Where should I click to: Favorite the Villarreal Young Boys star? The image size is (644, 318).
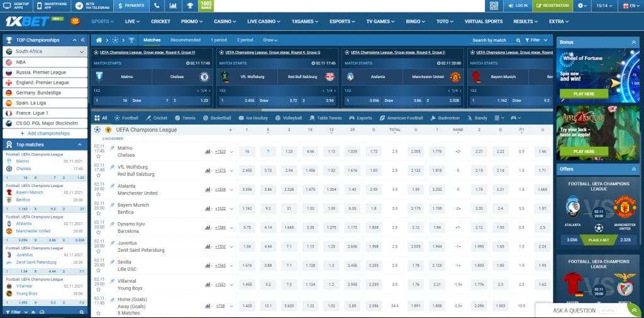pos(98,289)
